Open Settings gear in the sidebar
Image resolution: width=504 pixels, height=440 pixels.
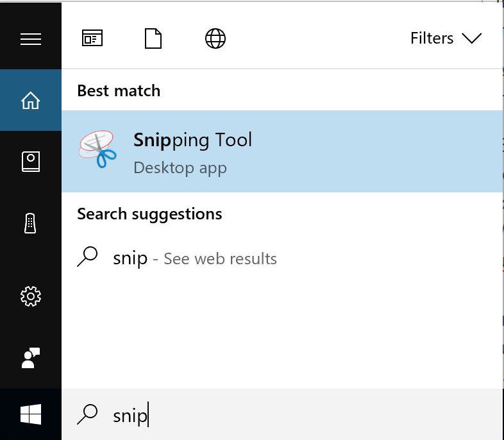(31, 296)
